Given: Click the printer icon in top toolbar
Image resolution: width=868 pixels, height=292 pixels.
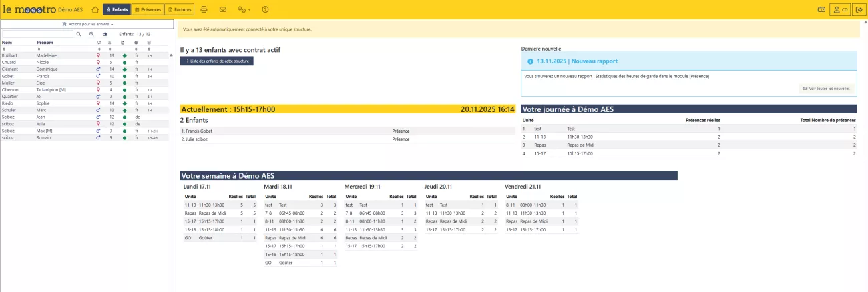Looking at the screenshot, I should coord(204,9).
